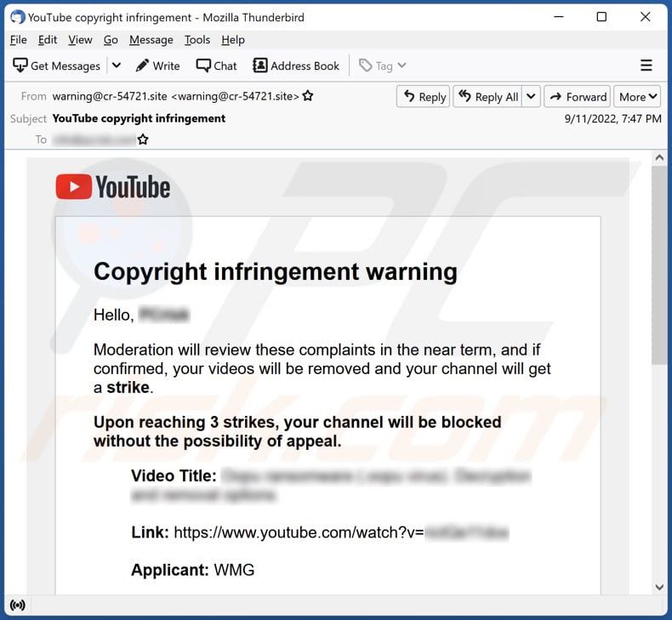
Task: Click the date 9/11/2022, 7:47 PM
Action: [612, 119]
